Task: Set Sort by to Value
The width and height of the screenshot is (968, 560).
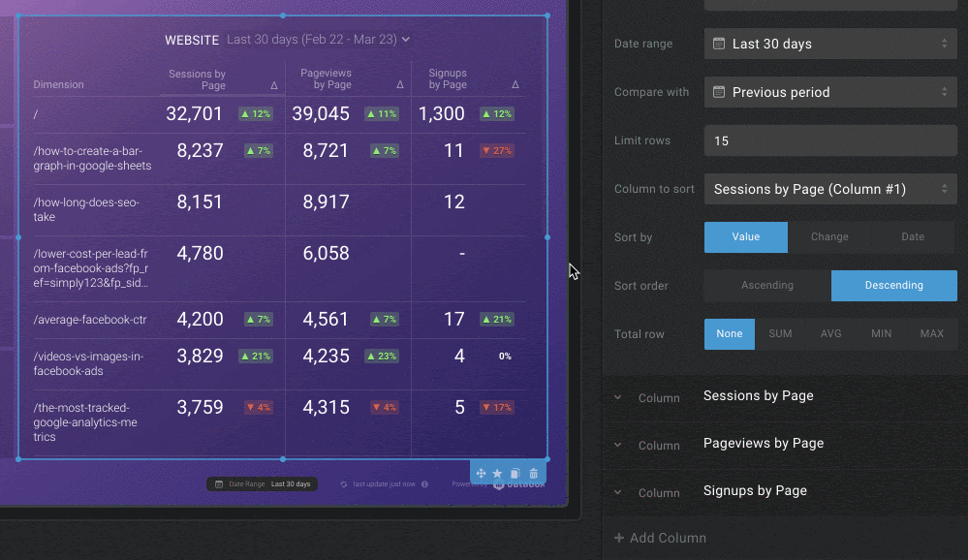Action: pos(745,237)
